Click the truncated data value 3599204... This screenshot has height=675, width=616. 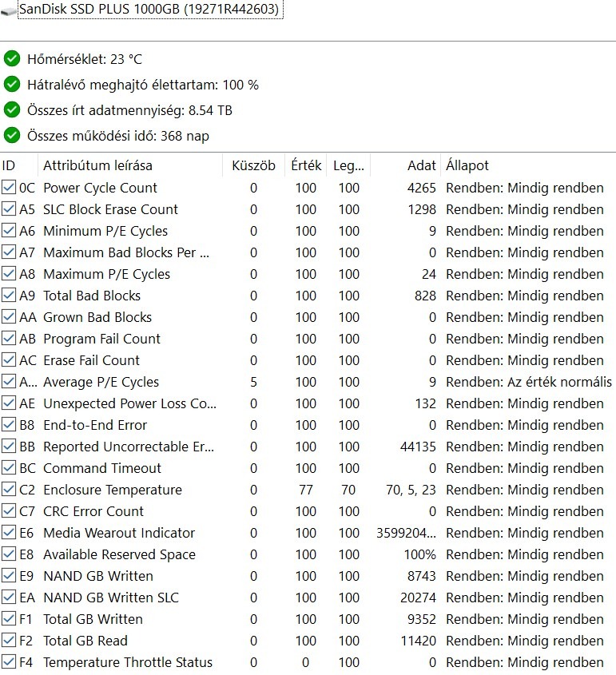(x=406, y=533)
